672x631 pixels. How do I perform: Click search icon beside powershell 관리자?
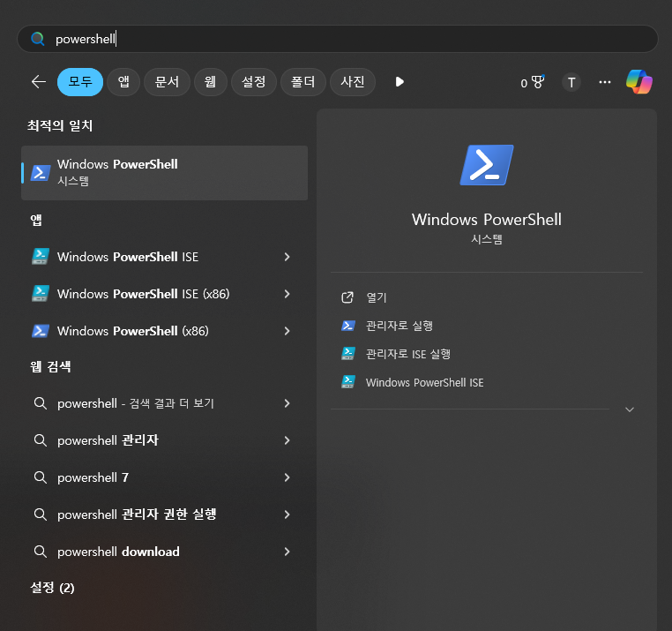(x=41, y=440)
